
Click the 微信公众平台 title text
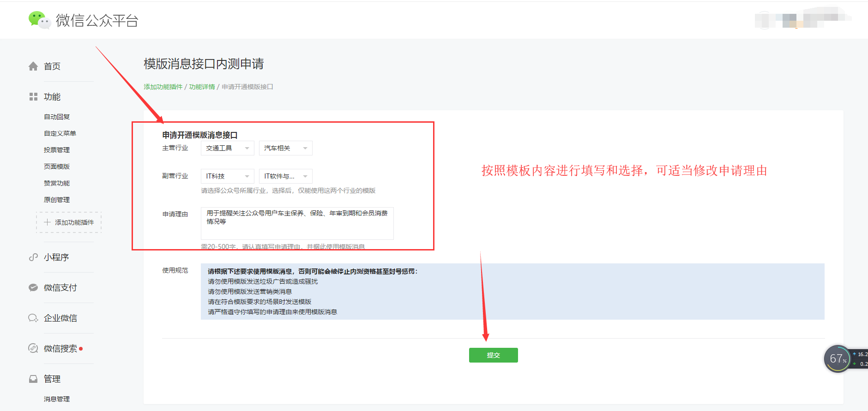pos(97,20)
